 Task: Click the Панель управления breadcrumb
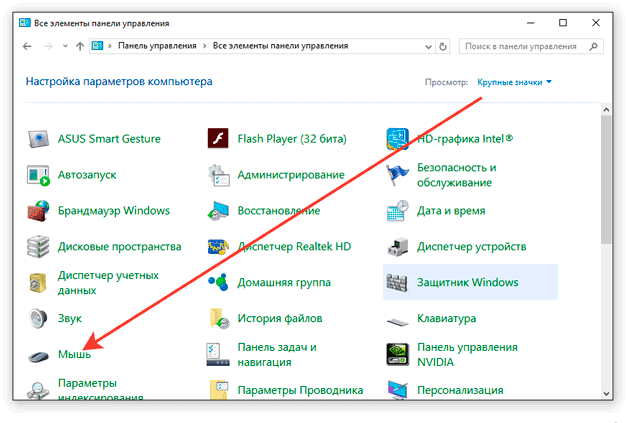coord(157,46)
